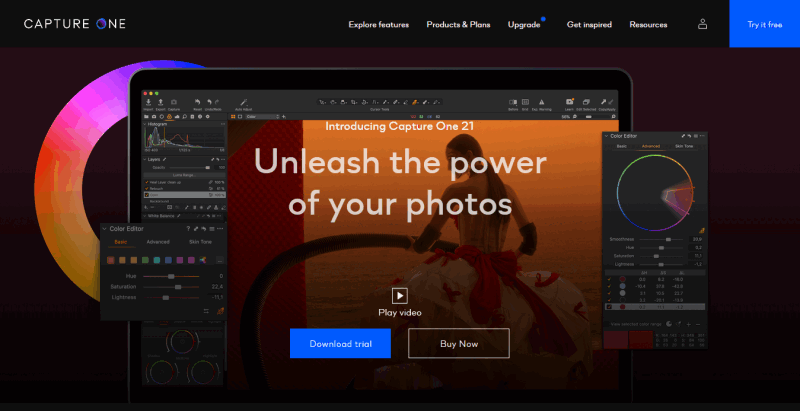Select the multicolor all-colors swatch

203,260
